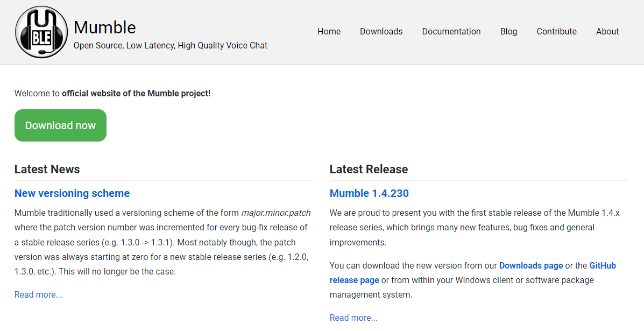Image resolution: width=644 pixels, height=331 pixels.
Task: Open the Home page
Action: tap(329, 31)
